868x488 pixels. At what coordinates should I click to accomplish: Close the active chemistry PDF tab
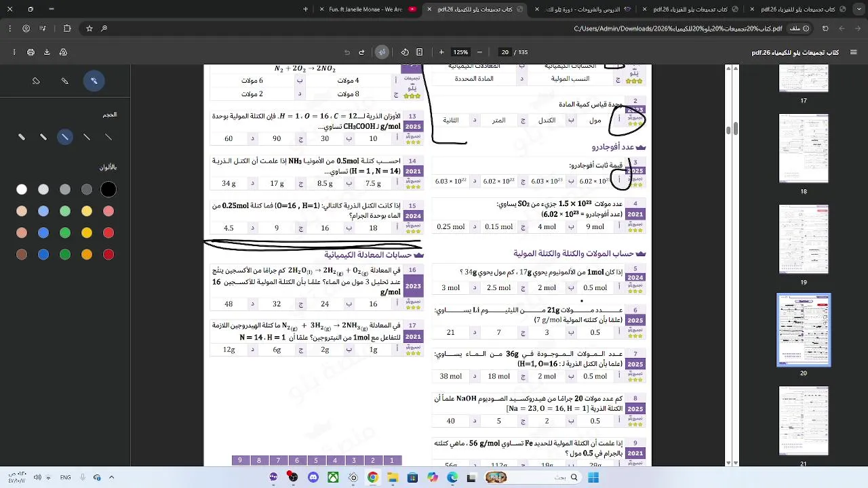pyautogui.click(x=429, y=9)
